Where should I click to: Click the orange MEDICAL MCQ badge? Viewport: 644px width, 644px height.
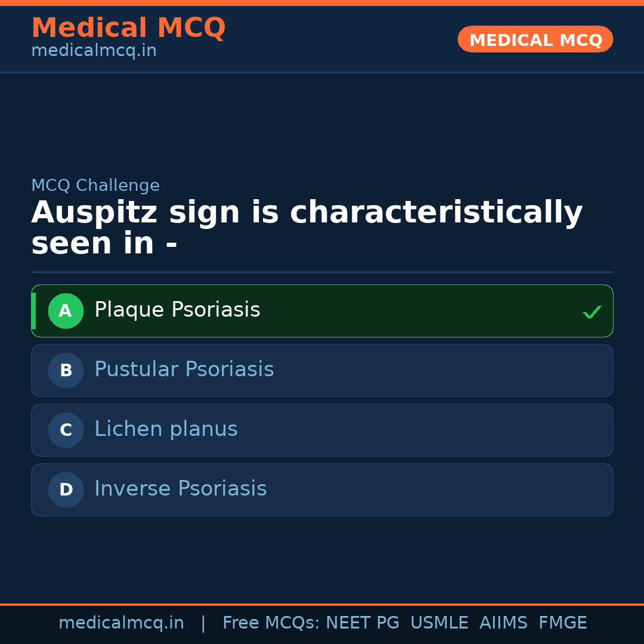tap(535, 39)
